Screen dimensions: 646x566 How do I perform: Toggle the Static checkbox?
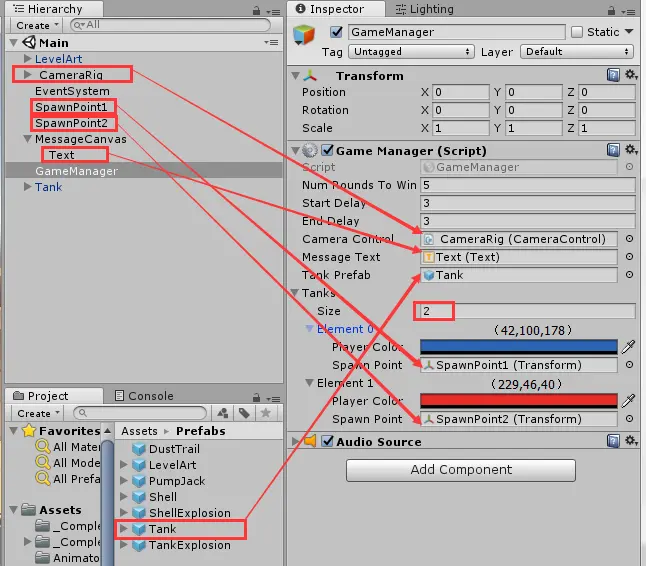(x=577, y=32)
